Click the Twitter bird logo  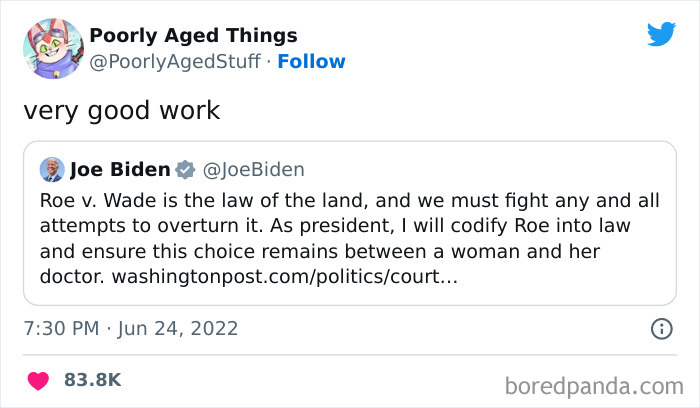[661, 35]
